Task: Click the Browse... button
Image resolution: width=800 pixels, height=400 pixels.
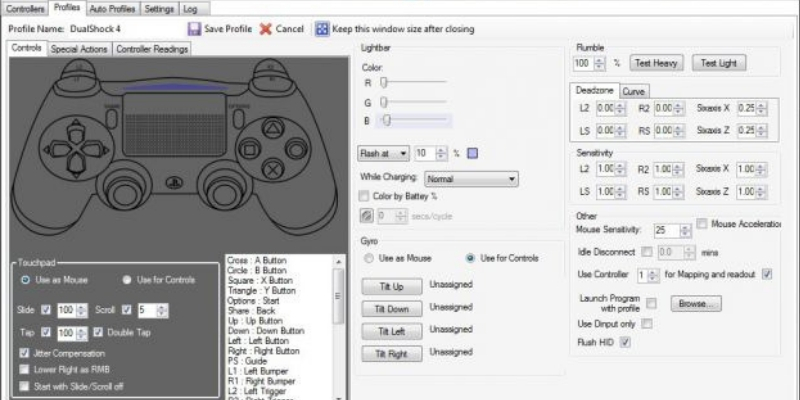Action: pos(696,304)
